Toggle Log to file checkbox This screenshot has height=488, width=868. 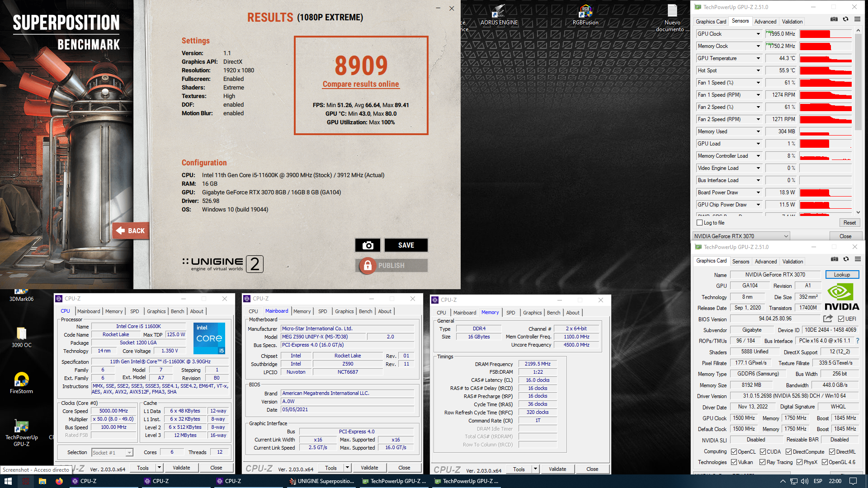click(700, 223)
